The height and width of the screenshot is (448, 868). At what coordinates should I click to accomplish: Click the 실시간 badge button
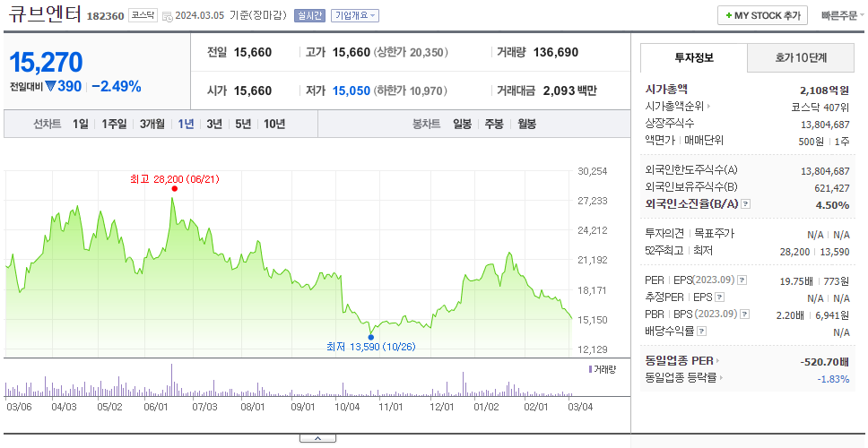pos(309,15)
